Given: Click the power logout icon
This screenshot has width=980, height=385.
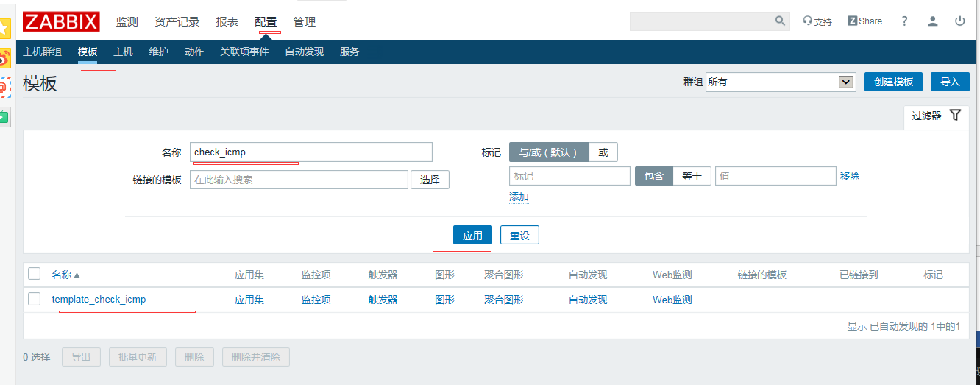Looking at the screenshot, I should (x=959, y=21).
